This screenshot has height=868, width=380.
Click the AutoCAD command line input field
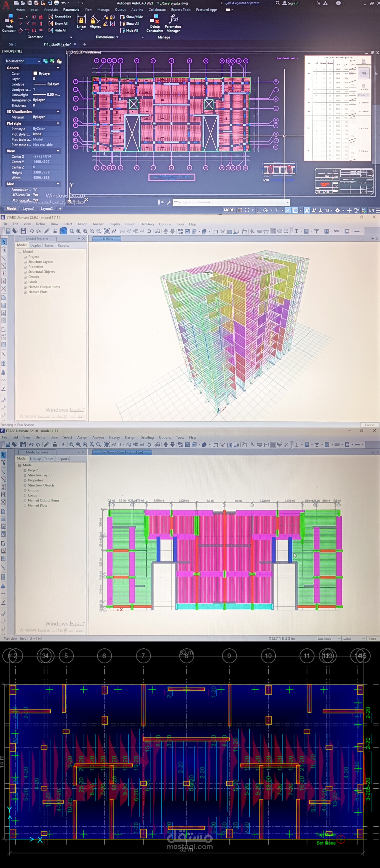pyautogui.click(x=231, y=202)
